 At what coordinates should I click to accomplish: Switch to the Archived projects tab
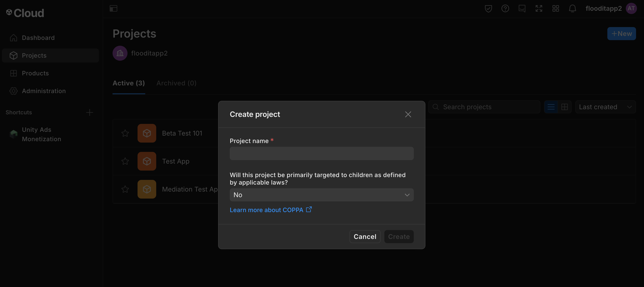176,83
